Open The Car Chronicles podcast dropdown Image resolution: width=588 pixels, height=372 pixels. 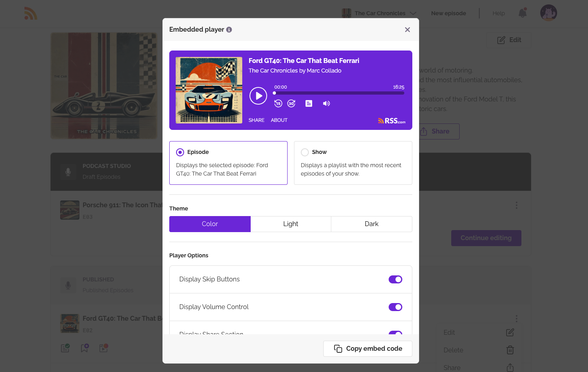click(x=379, y=13)
